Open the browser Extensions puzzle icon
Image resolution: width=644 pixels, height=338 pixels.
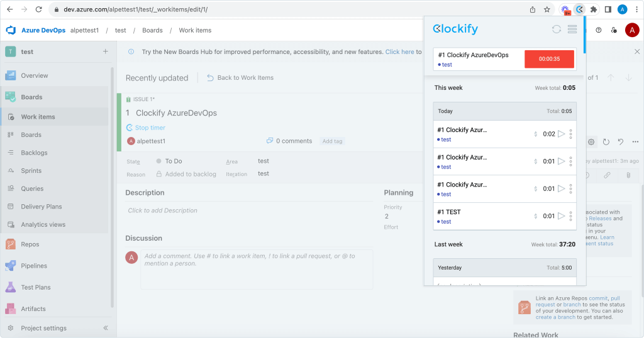click(x=594, y=9)
